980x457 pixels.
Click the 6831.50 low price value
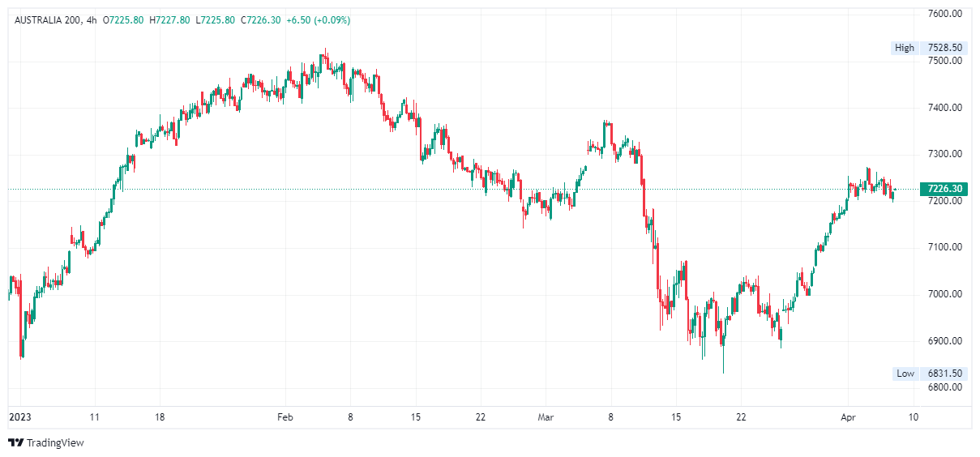coord(945,374)
